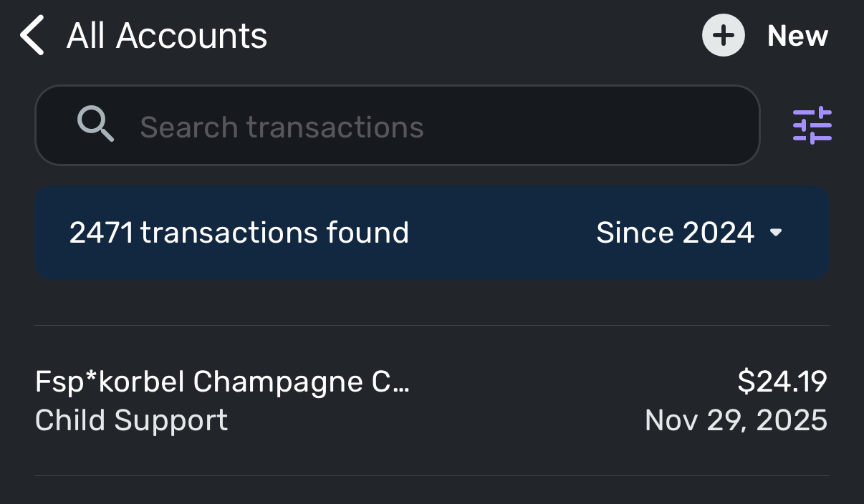Click the Nov 29, 2025 transaction date
Image resolution: width=864 pixels, height=504 pixels.
736,420
